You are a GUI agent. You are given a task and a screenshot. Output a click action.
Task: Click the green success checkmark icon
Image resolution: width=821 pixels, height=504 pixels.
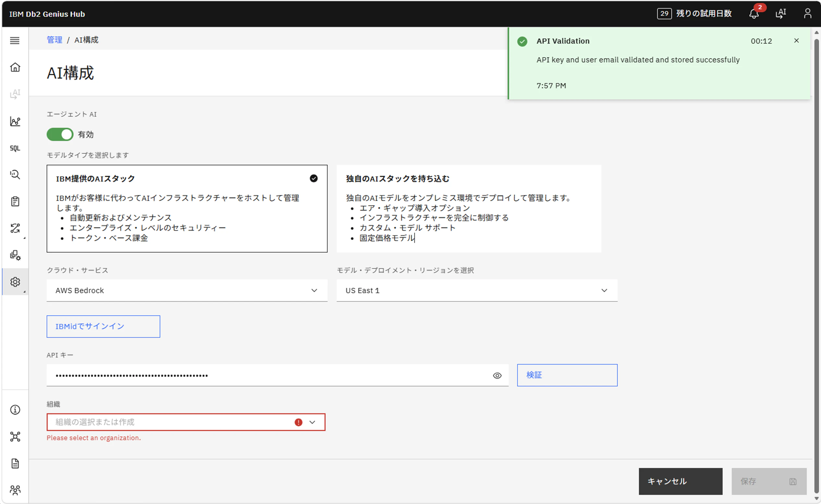tap(522, 41)
